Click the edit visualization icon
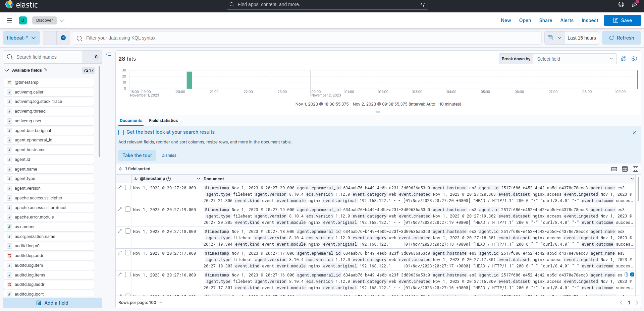Screen dimensions: 644x311 624,59
